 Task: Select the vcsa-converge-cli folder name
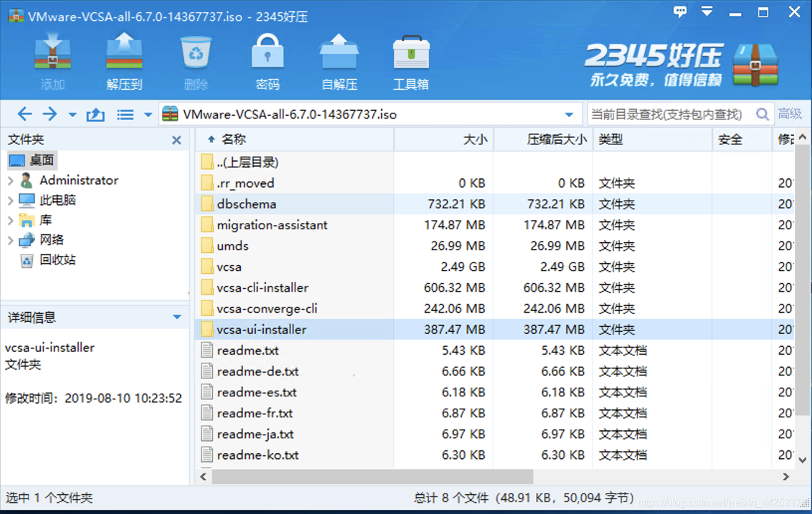tap(267, 308)
